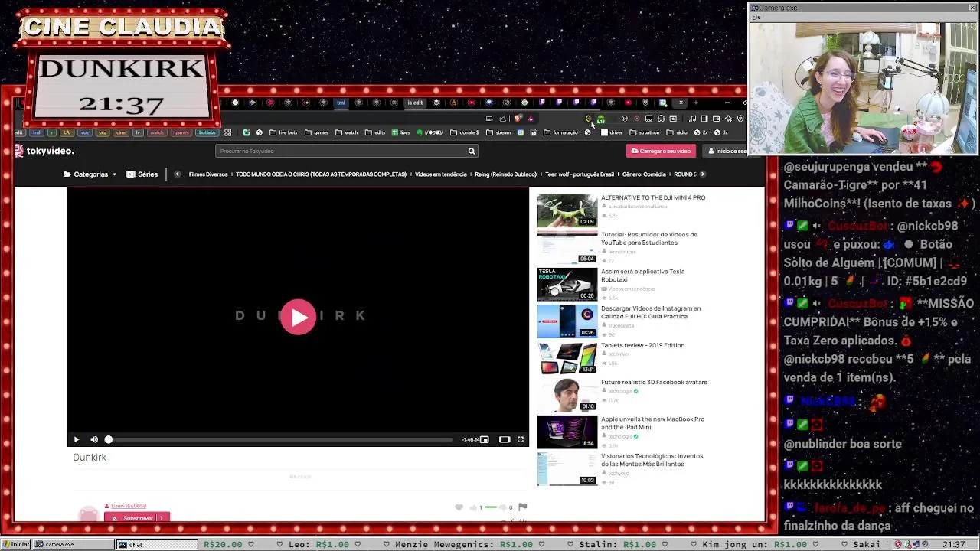980x551 pixels.
Task: Click the 'botlabs' bookmark chip
Action: coord(207,132)
